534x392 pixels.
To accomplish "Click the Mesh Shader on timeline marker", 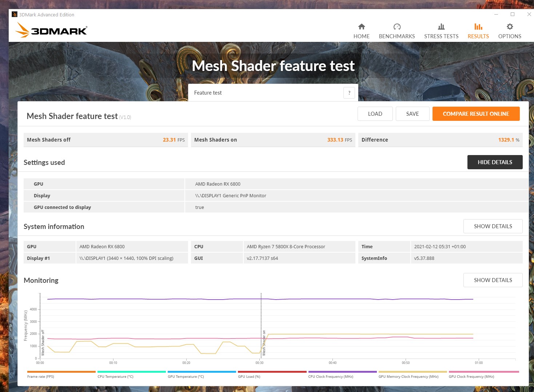I will (264, 342).
